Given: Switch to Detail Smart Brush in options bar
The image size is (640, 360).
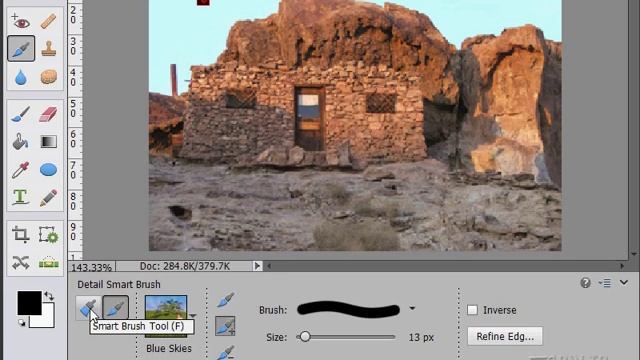Looking at the screenshot, I should [116, 308].
